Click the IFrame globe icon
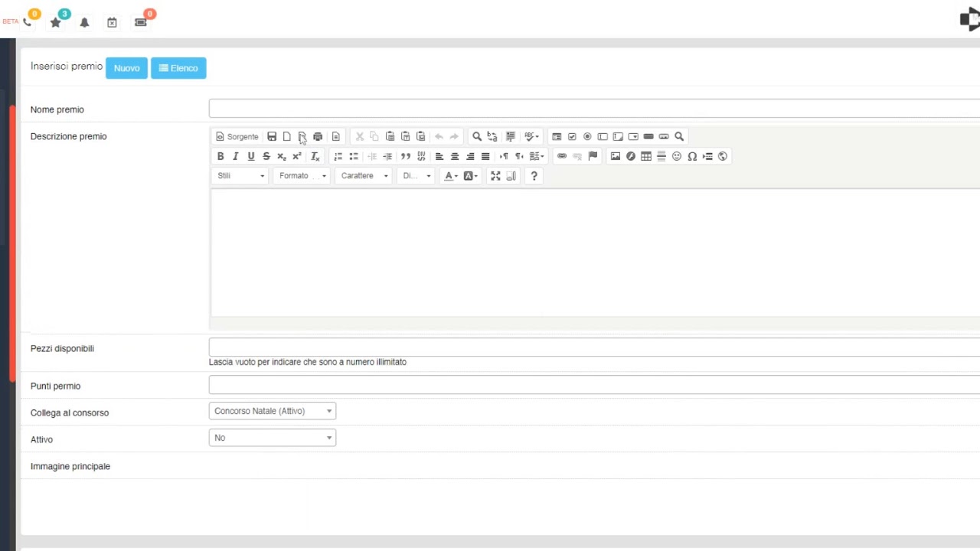This screenshot has width=980, height=551. click(x=723, y=156)
